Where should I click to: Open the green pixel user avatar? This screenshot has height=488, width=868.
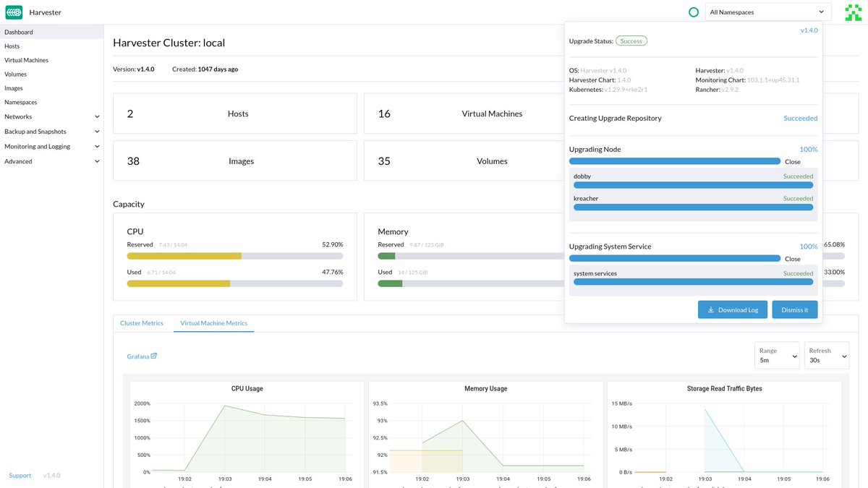click(x=854, y=12)
